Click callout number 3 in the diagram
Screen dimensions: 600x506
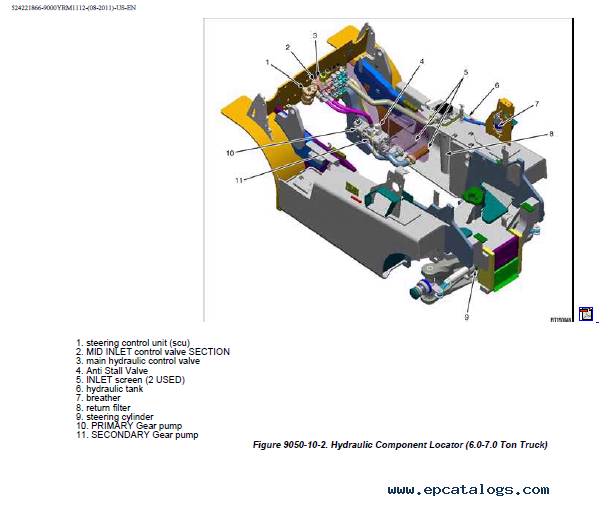coord(315,36)
